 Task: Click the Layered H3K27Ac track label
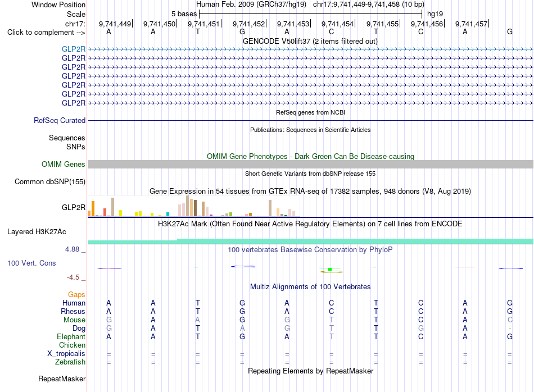click(37, 232)
